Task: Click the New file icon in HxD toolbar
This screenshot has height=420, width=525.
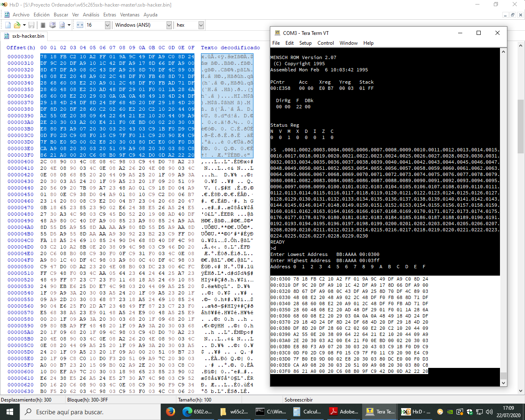Action: (8, 25)
